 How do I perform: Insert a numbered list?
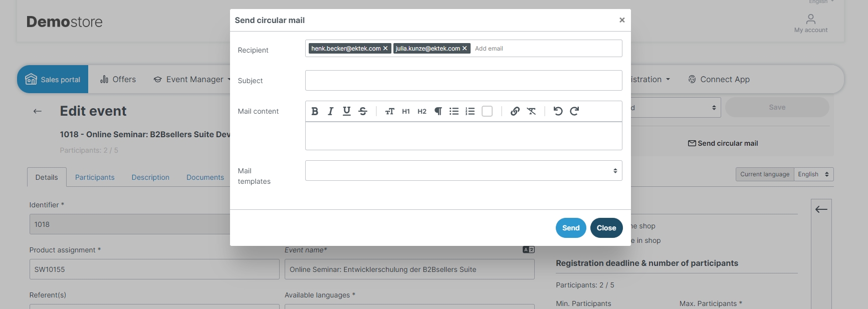470,111
